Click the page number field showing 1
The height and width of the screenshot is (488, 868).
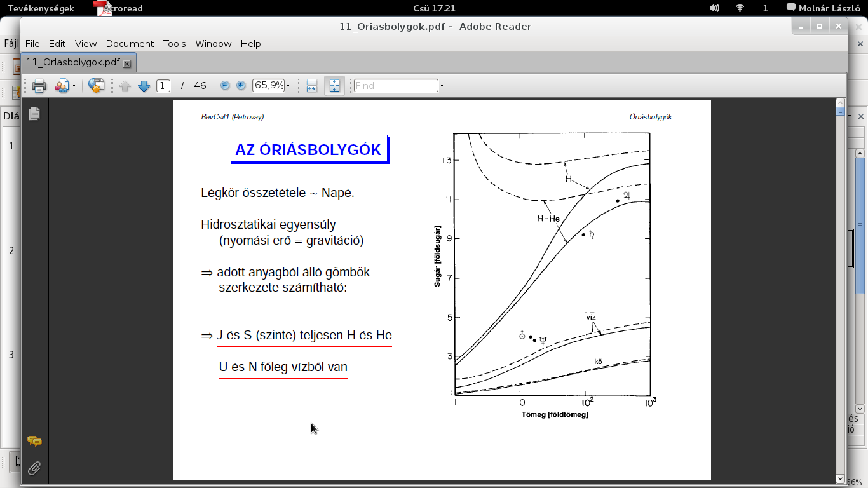pos(163,86)
